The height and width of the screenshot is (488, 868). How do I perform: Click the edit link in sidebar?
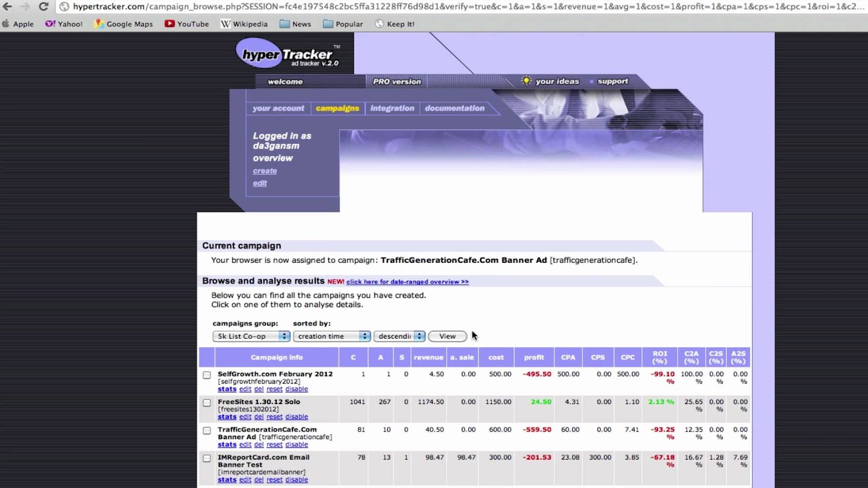point(260,183)
